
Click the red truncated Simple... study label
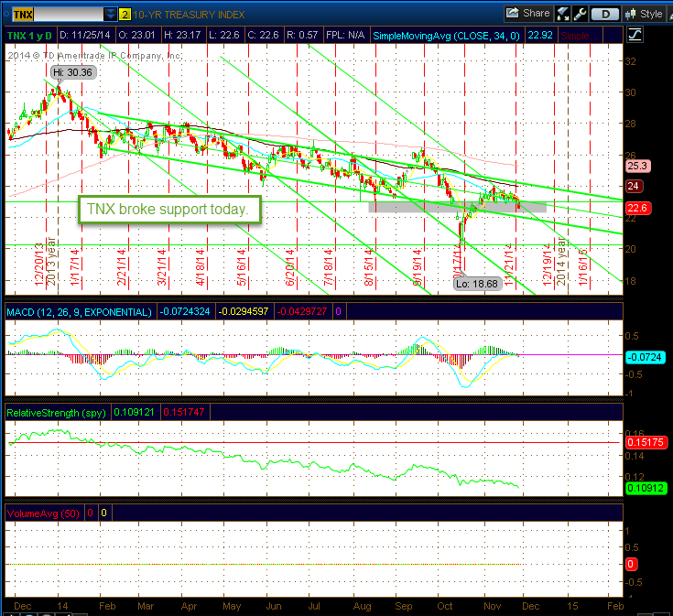578,36
